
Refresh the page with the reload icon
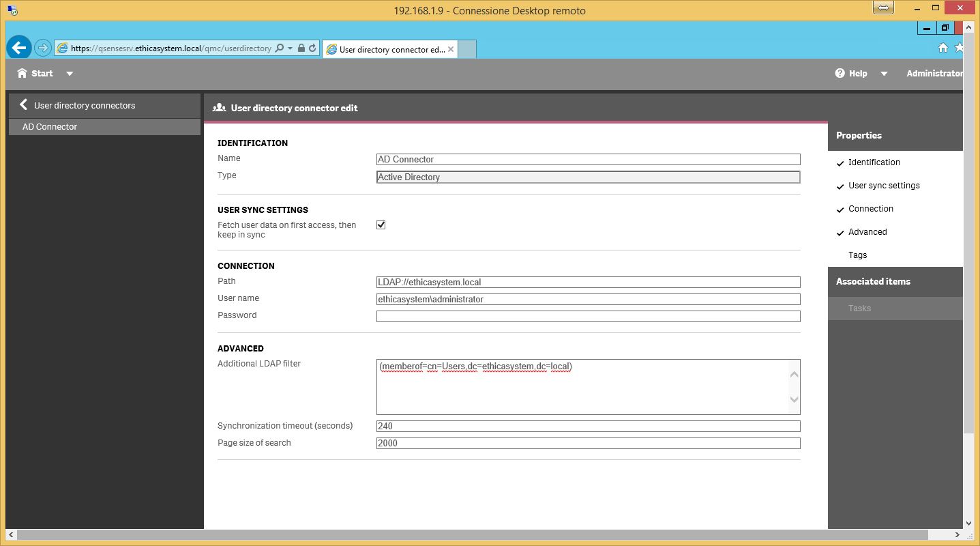pos(312,48)
